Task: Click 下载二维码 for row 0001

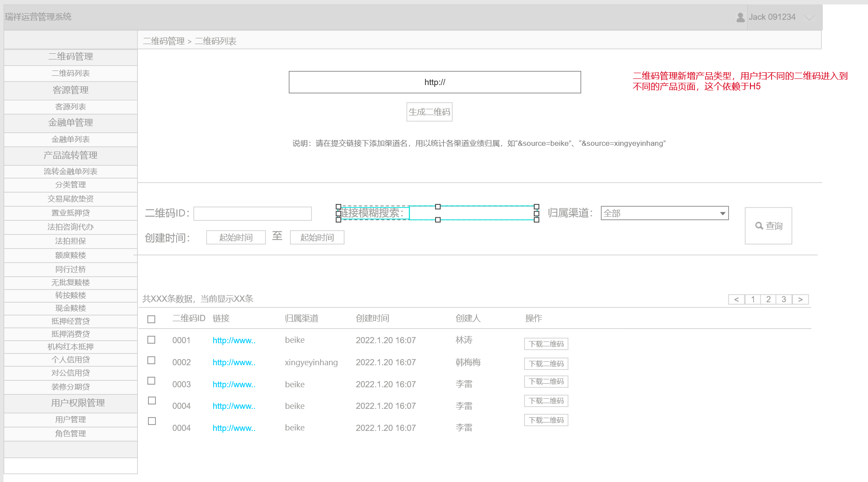Action: (546, 344)
